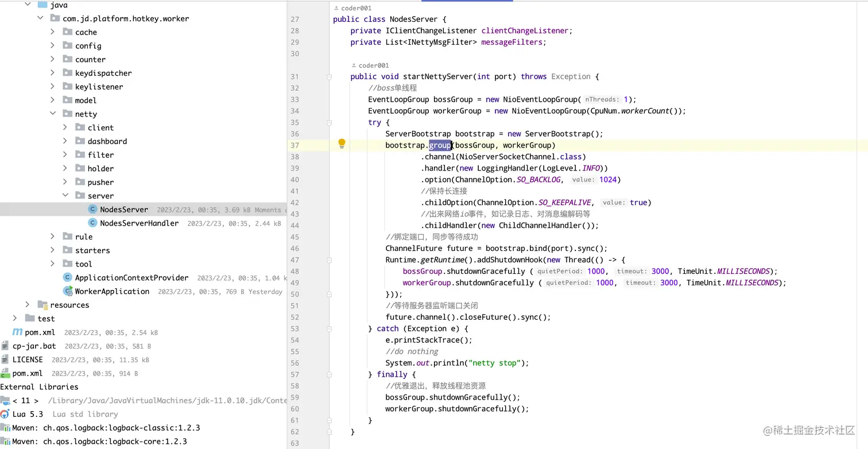
Task: Click 'SO_KEEPALIVE' constant on line 42
Action: tap(566, 203)
